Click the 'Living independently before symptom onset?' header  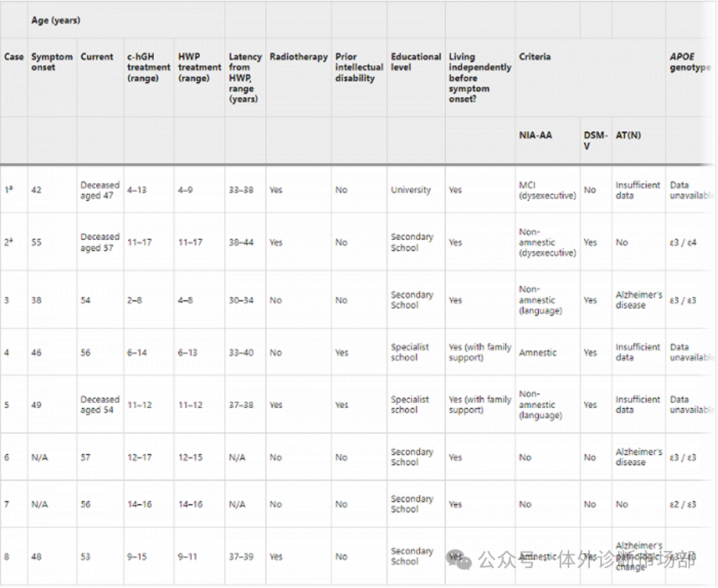(x=479, y=78)
